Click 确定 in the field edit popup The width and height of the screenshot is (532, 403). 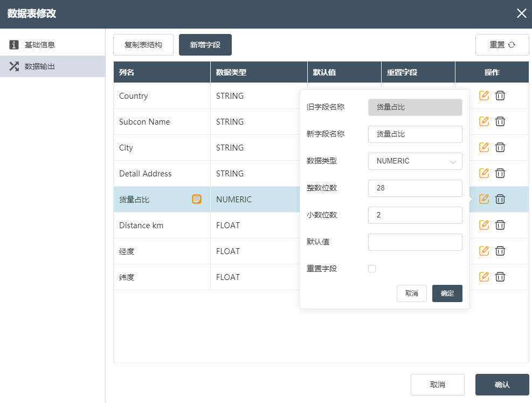click(x=447, y=293)
